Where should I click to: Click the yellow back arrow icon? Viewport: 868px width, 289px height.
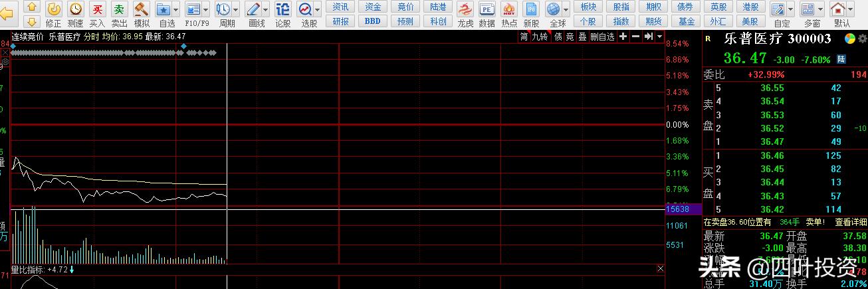pos(7,13)
